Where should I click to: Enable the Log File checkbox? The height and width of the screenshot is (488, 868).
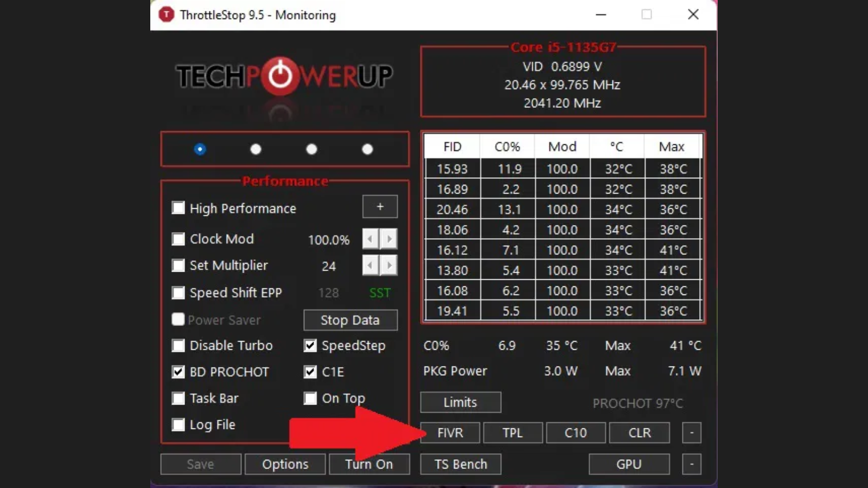[x=178, y=425]
